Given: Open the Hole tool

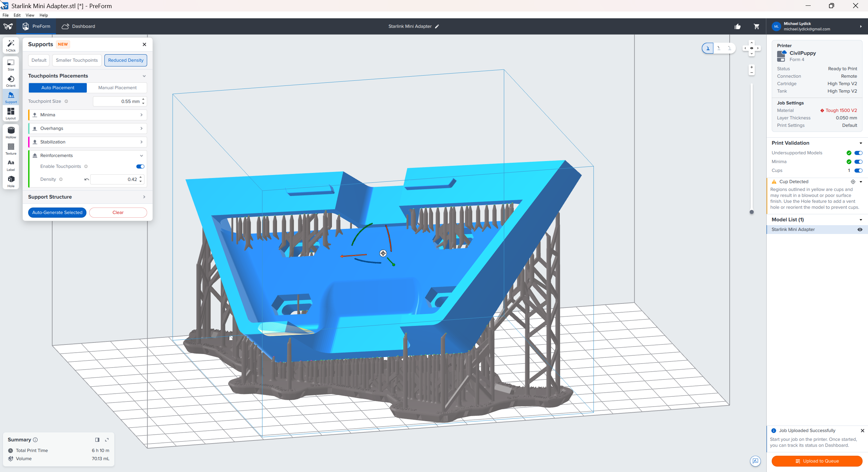Looking at the screenshot, I should tap(11, 181).
